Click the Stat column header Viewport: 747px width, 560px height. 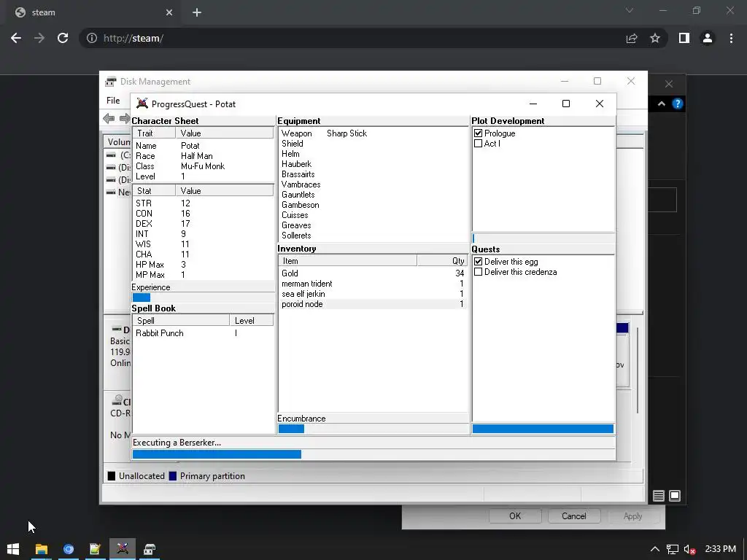[154, 191]
